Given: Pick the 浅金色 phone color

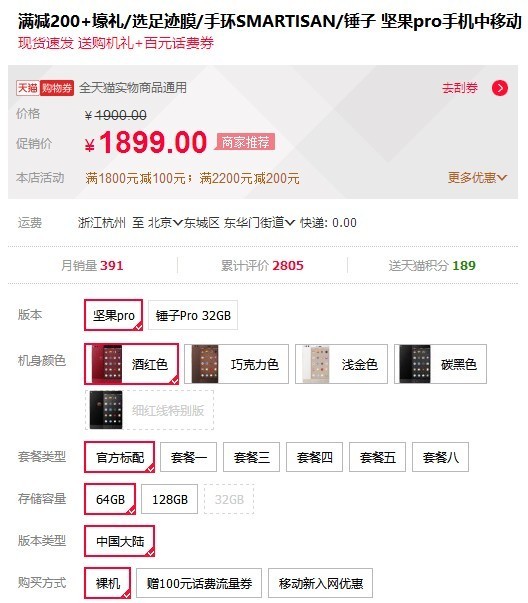Looking at the screenshot, I should (341, 364).
